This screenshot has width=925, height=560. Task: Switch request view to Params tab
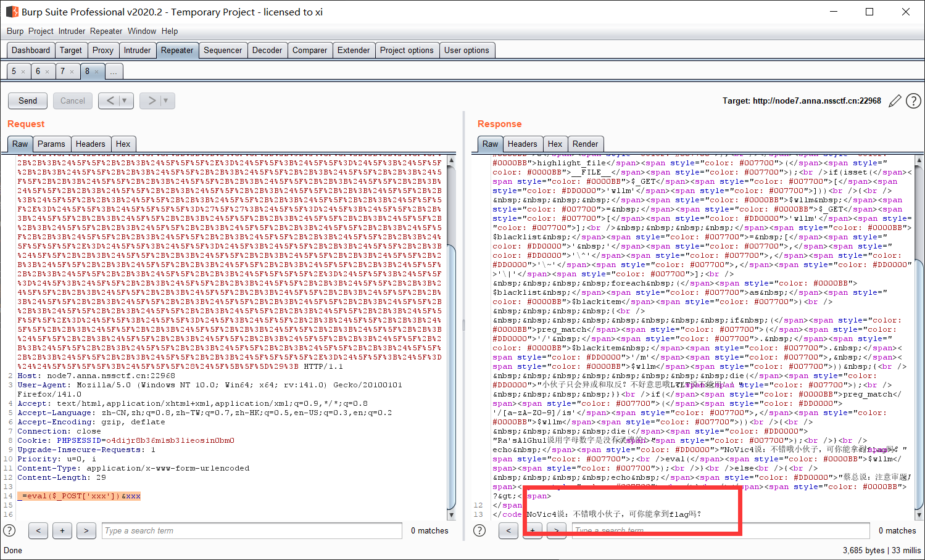click(x=51, y=144)
